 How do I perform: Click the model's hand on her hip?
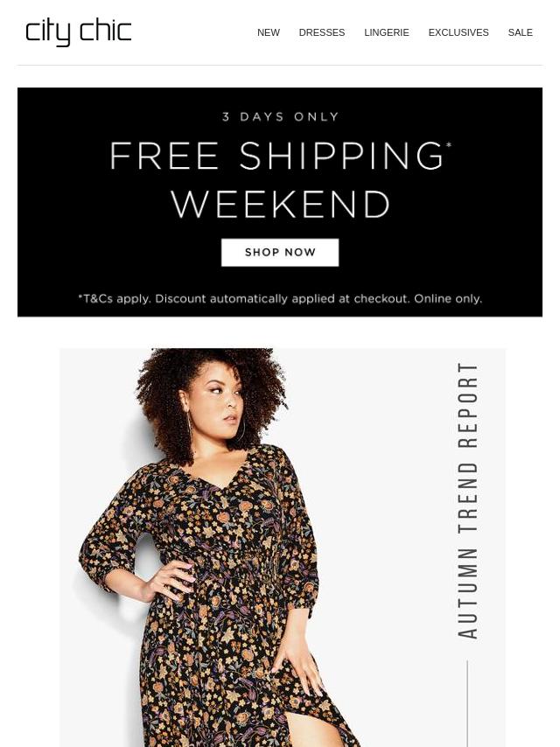click(169, 579)
